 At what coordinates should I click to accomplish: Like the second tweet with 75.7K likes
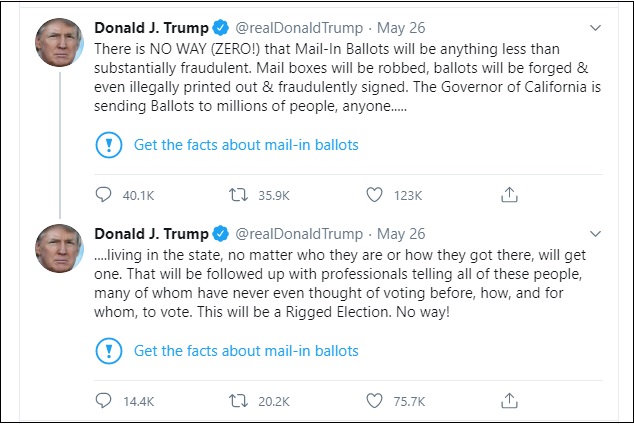coord(375,401)
